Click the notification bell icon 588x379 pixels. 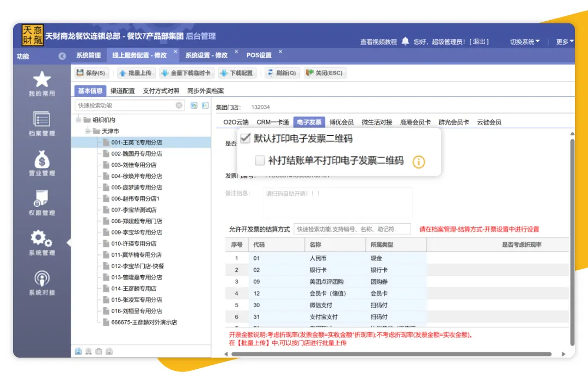tap(406, 41)
